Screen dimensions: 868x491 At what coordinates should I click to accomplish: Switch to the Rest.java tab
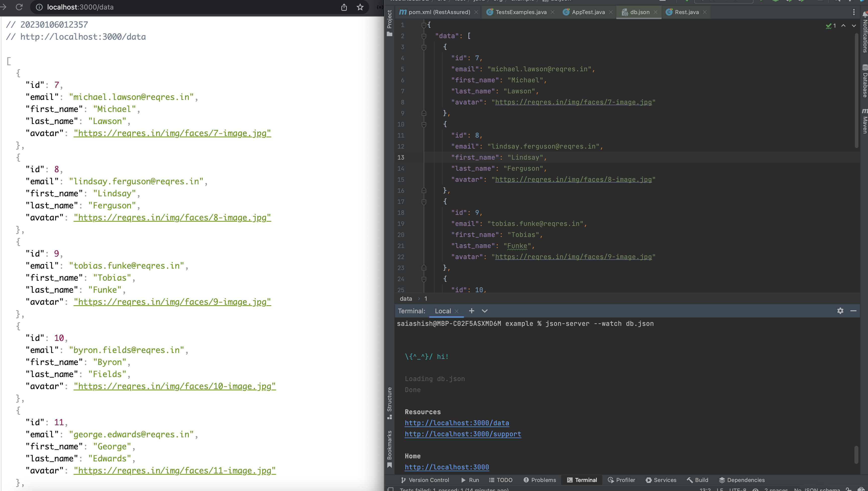686,12
